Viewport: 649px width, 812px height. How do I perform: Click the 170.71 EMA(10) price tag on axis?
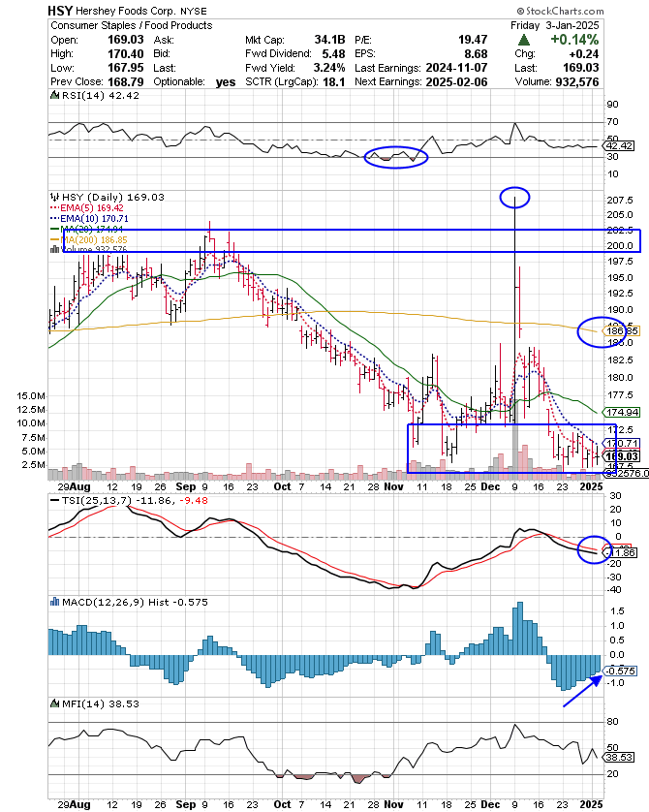[622, 443]
